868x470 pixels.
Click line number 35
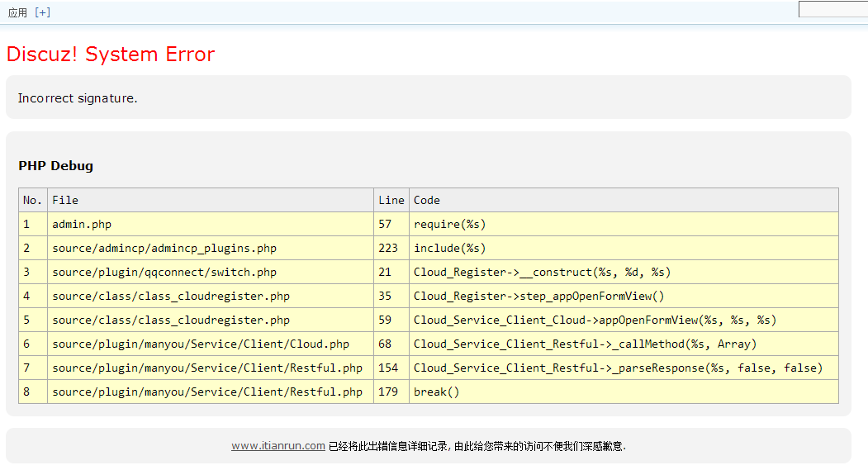click(391, 296)
